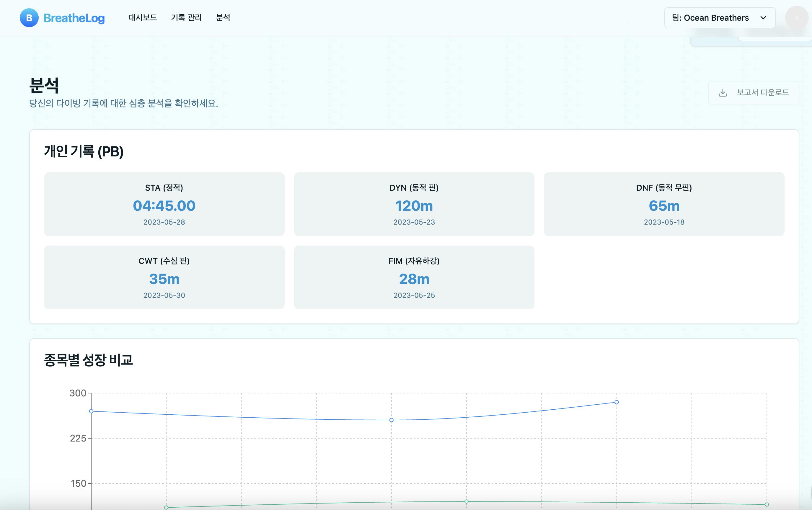812x510 pixels.
Task: Click the page subtitle about 심층 분석
Action: tap(123, 103)
